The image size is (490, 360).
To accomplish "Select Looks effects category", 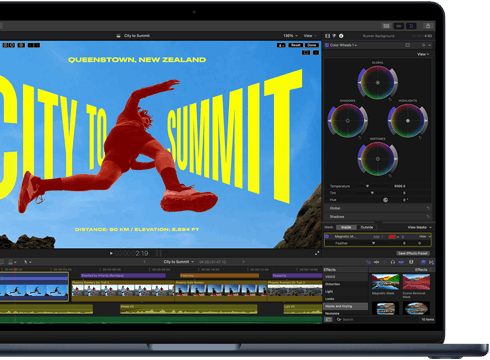I will tap(346, 299).
